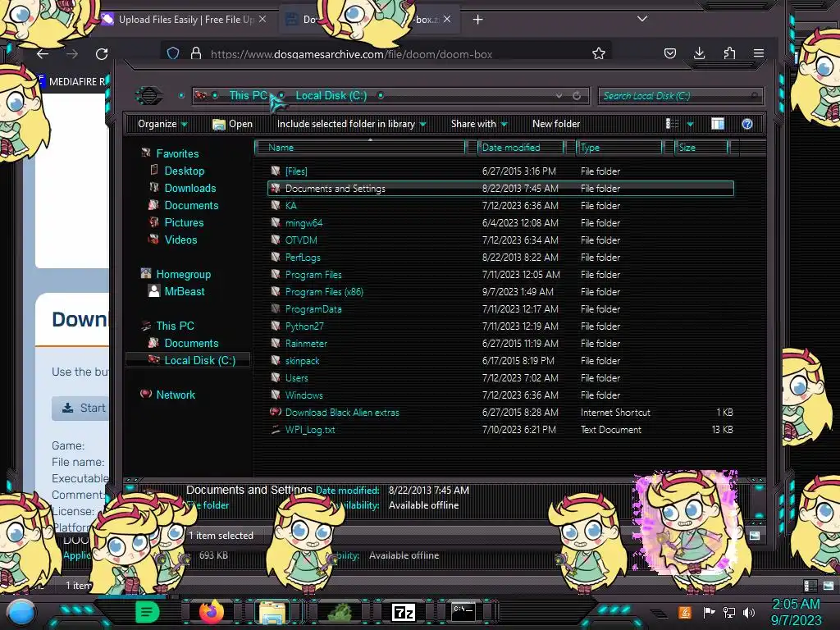
Task: Open Firefox Pocket save icon
Action: (669, 53)
